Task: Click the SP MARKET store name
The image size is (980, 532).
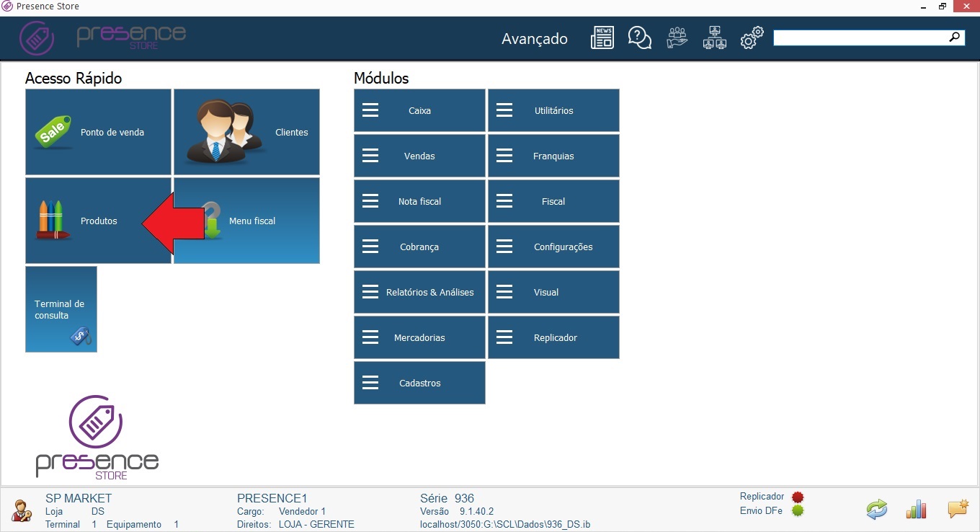Action: pyautogui.click(x=79, y=498)
